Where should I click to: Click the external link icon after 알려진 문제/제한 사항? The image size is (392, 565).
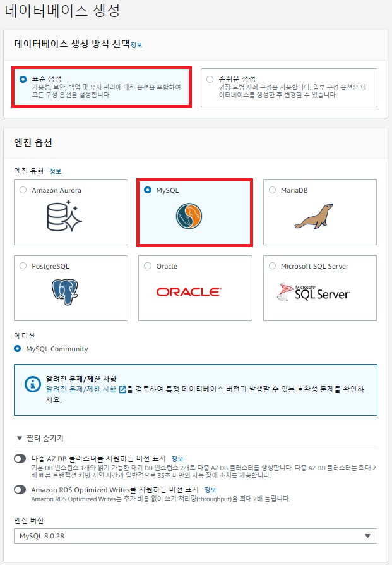coord(122,389)
